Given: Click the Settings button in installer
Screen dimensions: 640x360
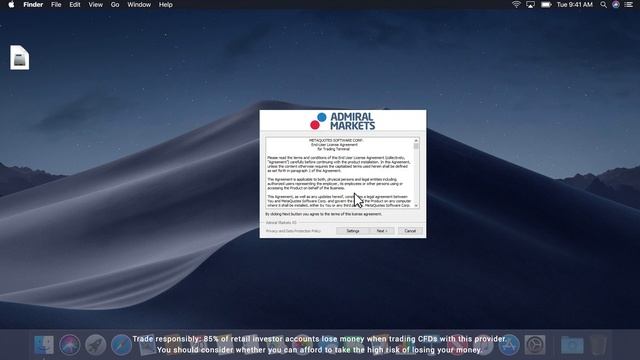Looking at the screenshot, I should click(x=353, y=231).
